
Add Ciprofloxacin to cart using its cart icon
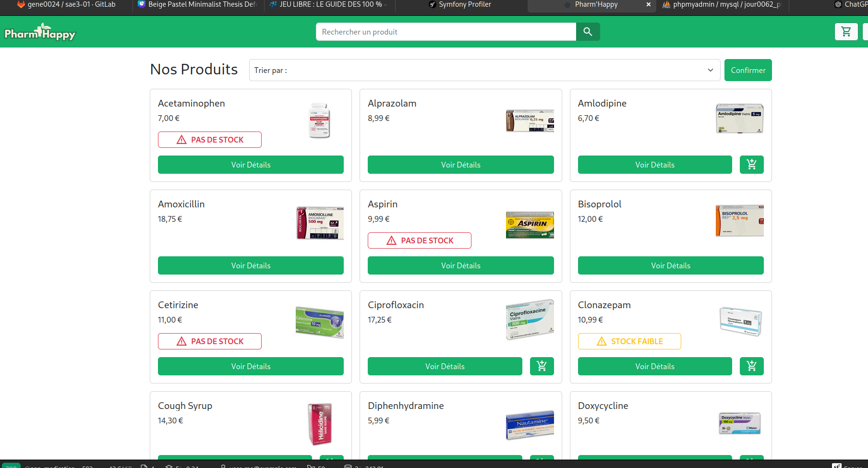point(542,366)
